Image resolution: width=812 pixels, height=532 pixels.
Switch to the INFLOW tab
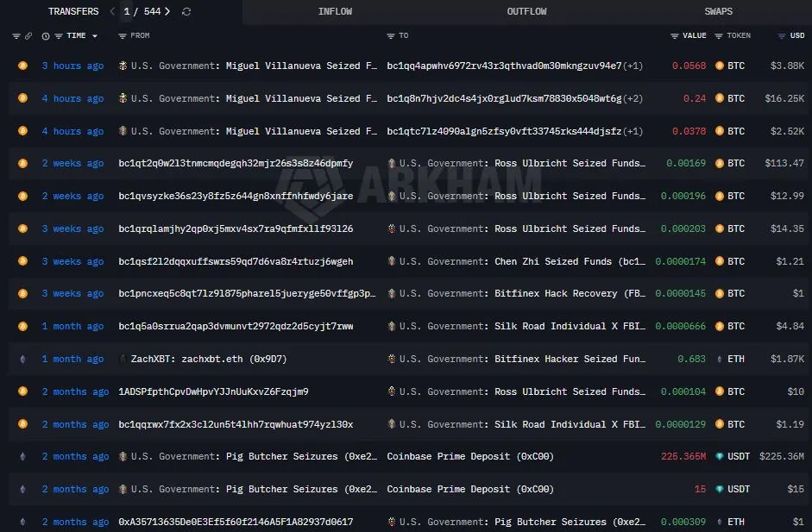tap(335, 11)
